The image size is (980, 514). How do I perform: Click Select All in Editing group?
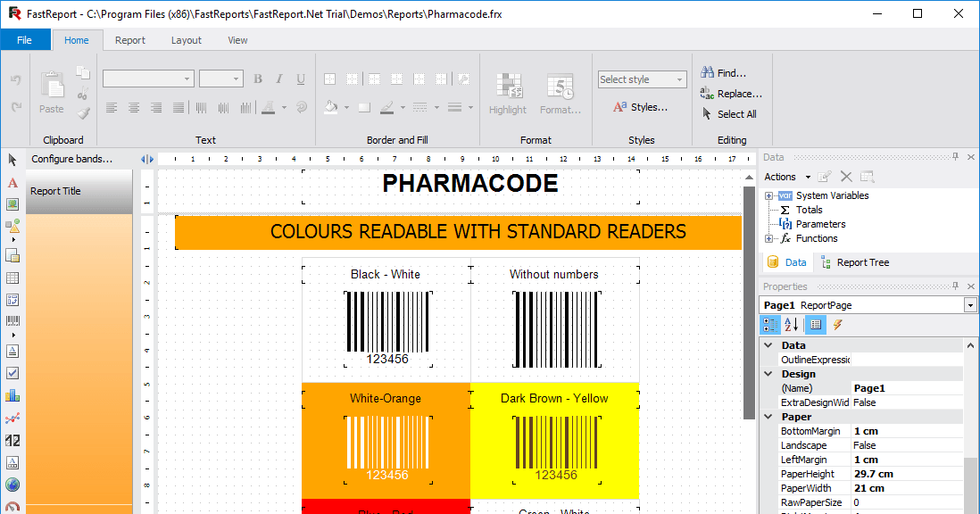(x=728, y=114)
